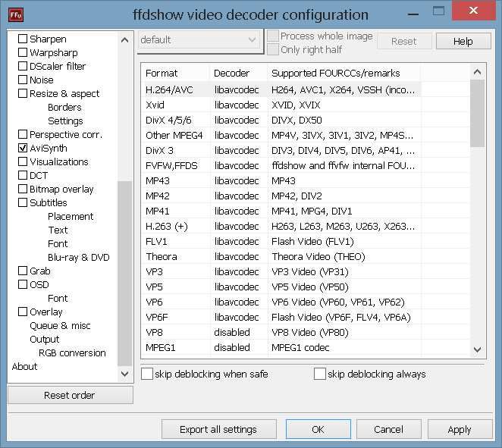Click left tree scroll up arrow
Image resolution: width=502 pixels, height=448 pixels.
[125, 40]
